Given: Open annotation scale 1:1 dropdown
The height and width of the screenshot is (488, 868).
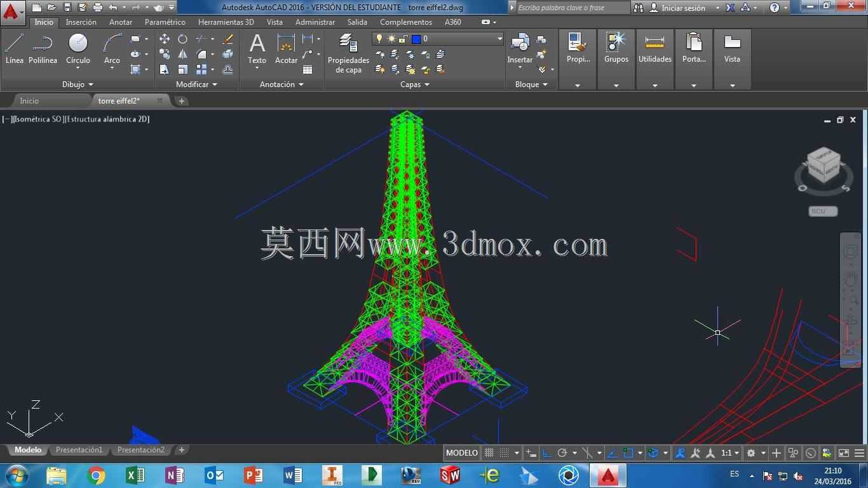Looking at the screenshot, I should pos(729,453).
